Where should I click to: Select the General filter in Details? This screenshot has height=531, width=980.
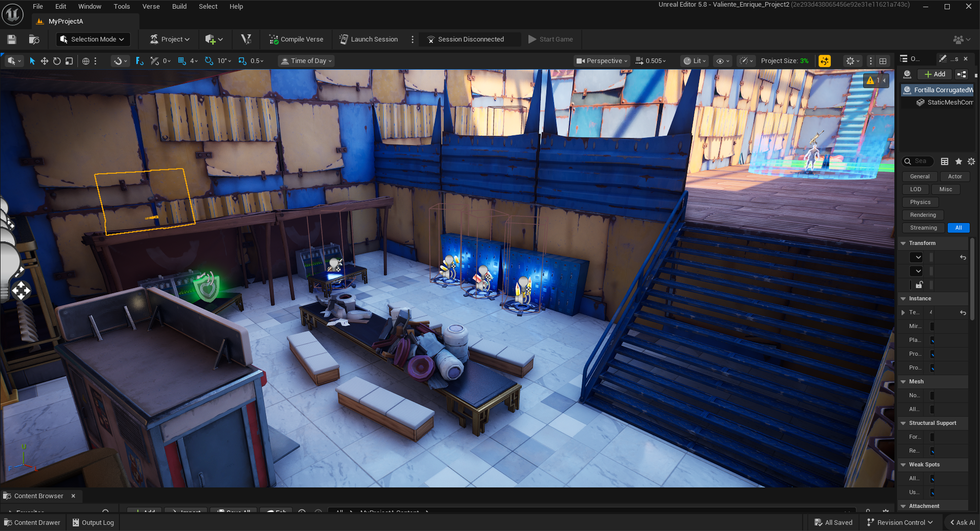[920, 177]
